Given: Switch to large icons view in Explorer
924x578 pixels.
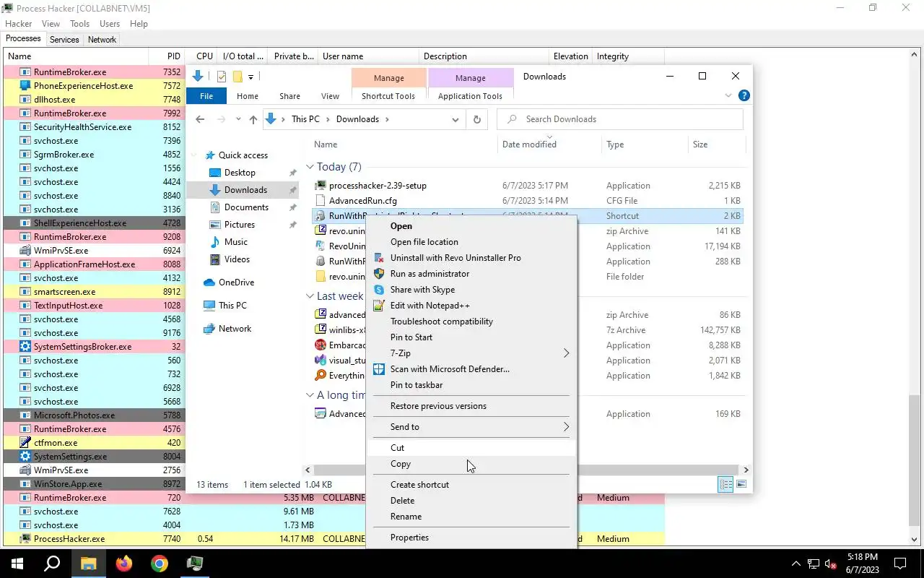Looking at the screenshot, I should (x=741, y=484).
